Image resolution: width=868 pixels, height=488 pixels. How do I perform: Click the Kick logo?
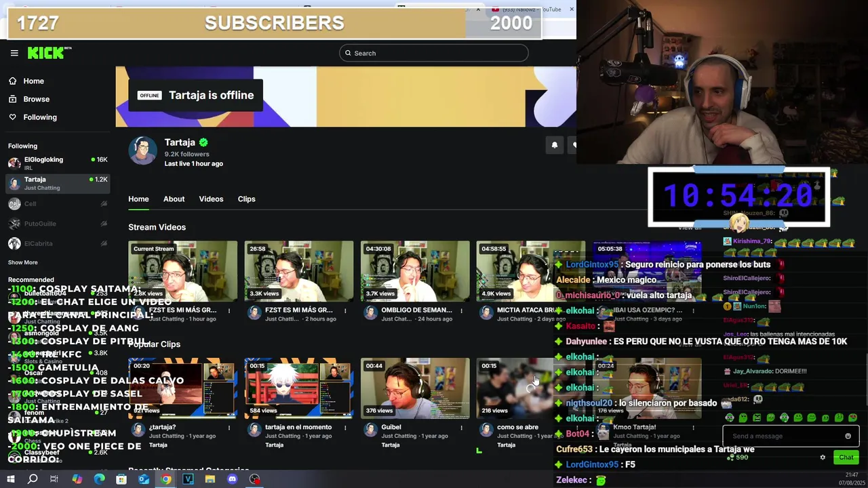49,53
